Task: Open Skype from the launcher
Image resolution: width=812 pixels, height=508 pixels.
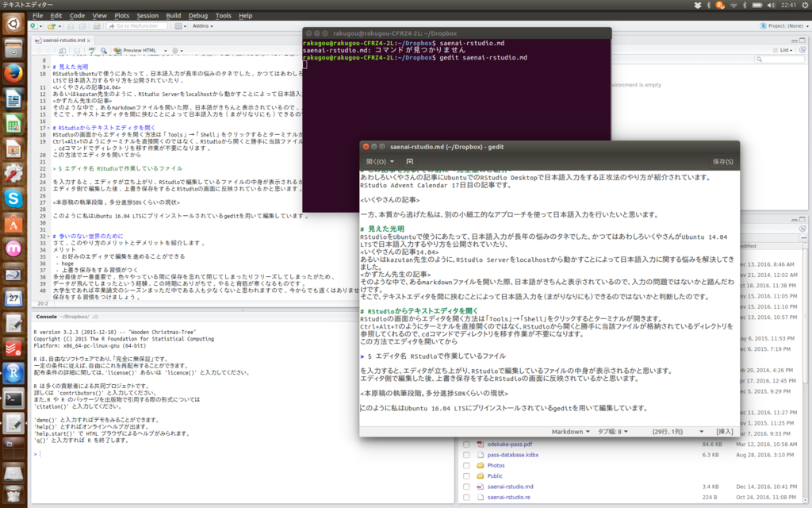Action: pyautogui.click(x=13, y=198)
